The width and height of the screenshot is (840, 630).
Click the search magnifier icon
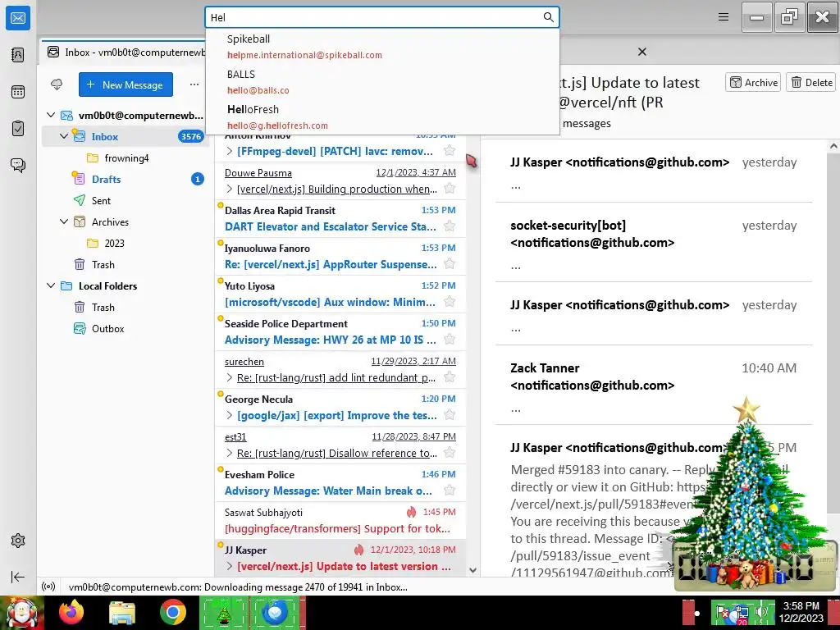(548, 17)
